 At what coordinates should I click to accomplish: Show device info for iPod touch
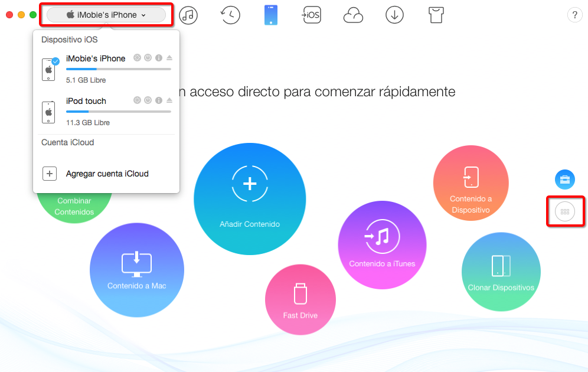159,100
